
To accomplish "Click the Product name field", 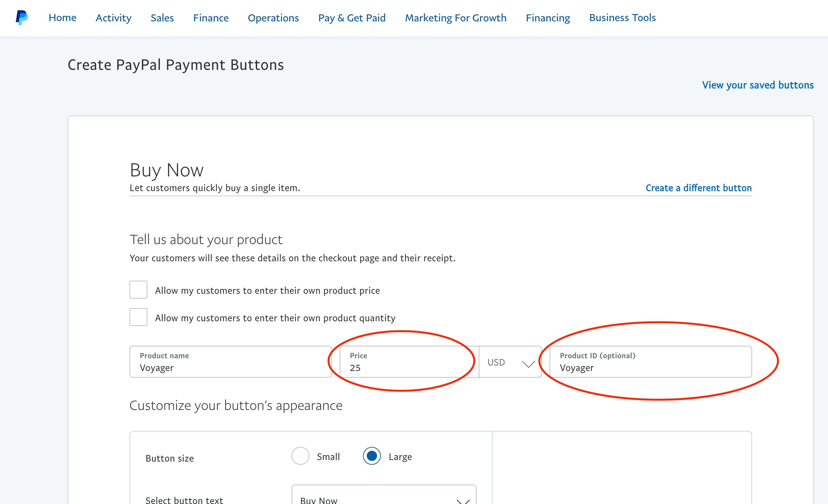I will pyautogui.click(x=231, y=362).
